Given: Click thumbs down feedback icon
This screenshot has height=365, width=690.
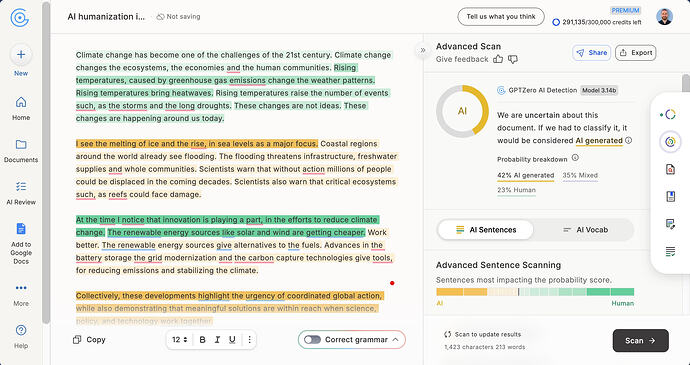Looking at the screenshot, I should tap(513, 59).
